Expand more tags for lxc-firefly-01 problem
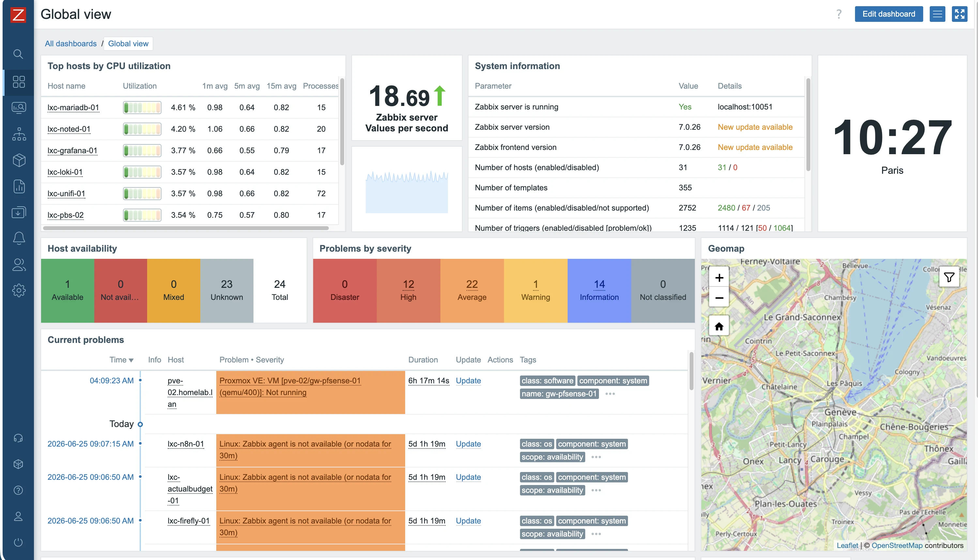The width and height of the screenshot is (978, 560). 596,534
